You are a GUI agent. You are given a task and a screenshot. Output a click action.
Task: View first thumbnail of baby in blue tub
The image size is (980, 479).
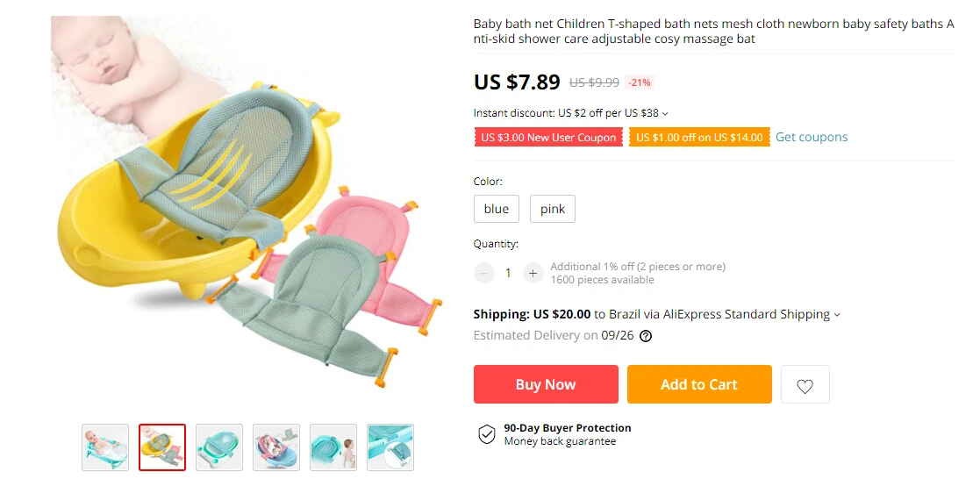click(x=105, y=447)
